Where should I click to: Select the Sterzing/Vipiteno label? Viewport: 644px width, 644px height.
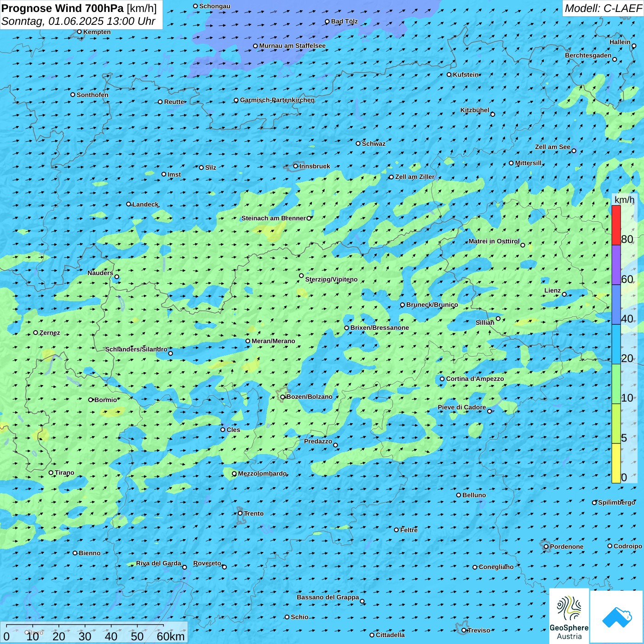331,279
